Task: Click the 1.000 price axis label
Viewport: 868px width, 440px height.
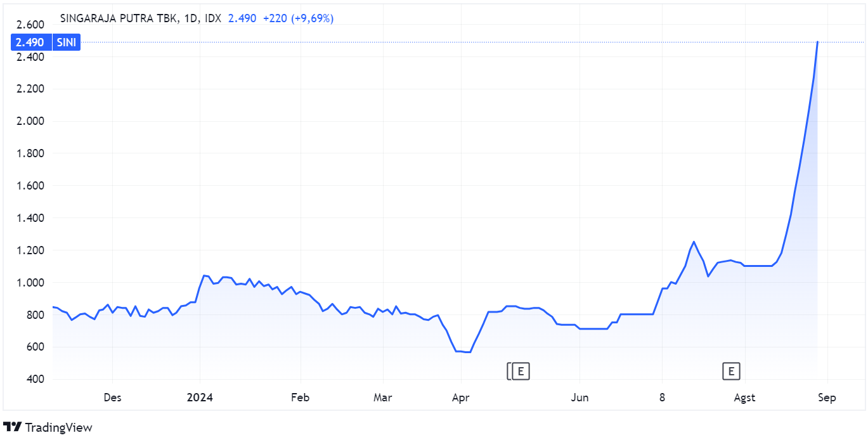Action: pos(30,283)
